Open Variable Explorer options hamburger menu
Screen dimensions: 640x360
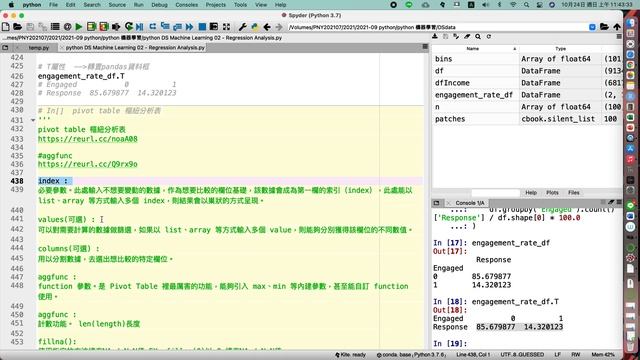point(619,37)
